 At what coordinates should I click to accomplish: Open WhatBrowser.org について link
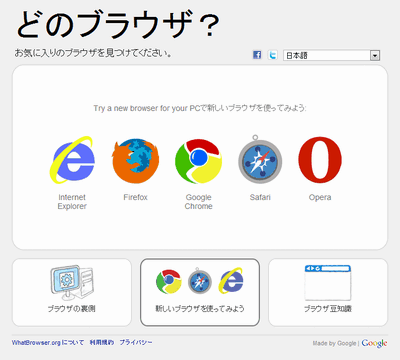[48, 342]
